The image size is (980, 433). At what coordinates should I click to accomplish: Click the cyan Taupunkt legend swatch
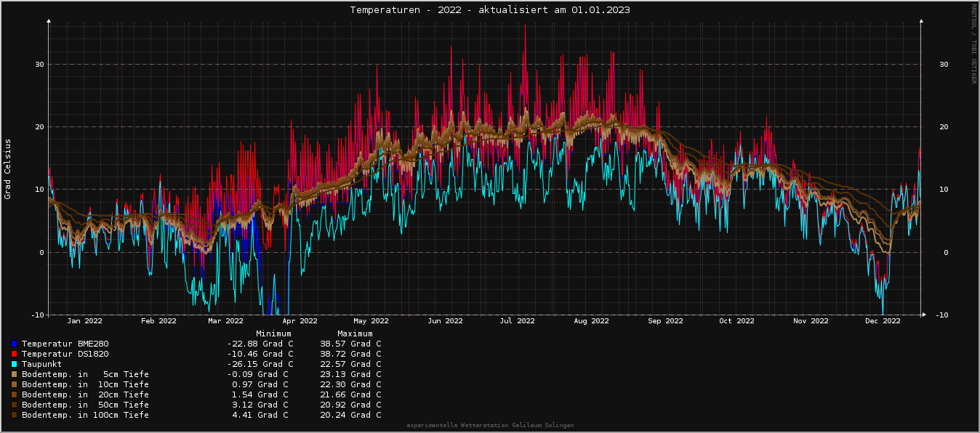(x=14, y=364)
